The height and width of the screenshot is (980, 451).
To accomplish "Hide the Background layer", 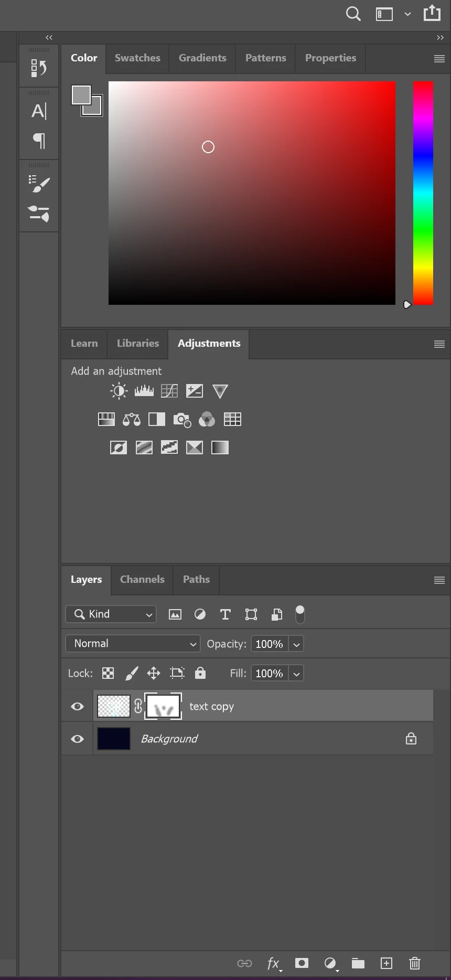I will click(77, 739).
